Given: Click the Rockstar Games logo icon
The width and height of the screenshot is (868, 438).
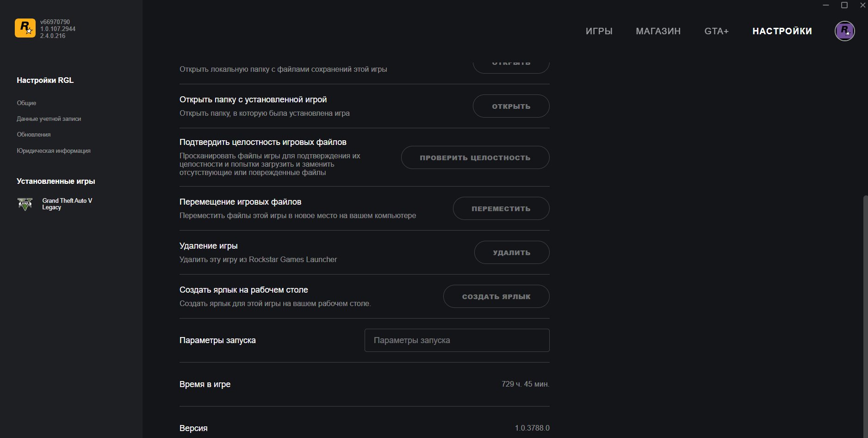Looking at the screenshot, I should [x=25, y=28].
